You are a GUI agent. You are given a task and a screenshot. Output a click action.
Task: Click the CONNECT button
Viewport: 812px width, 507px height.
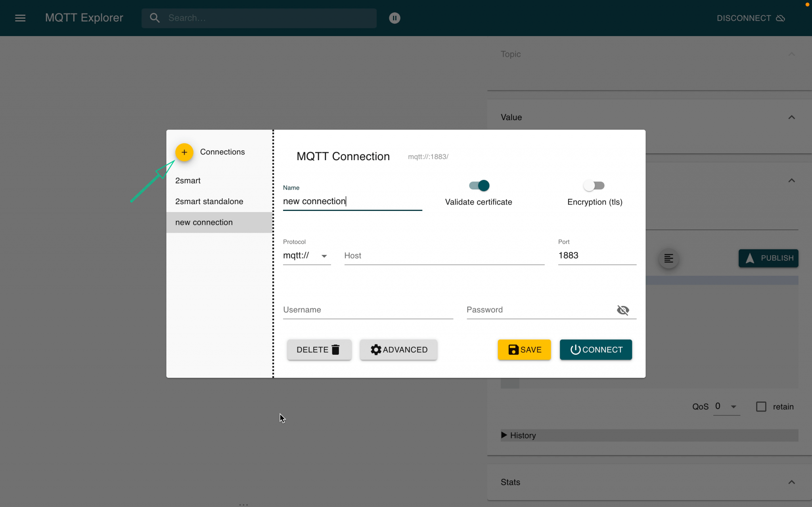click(x=595, y=350)
